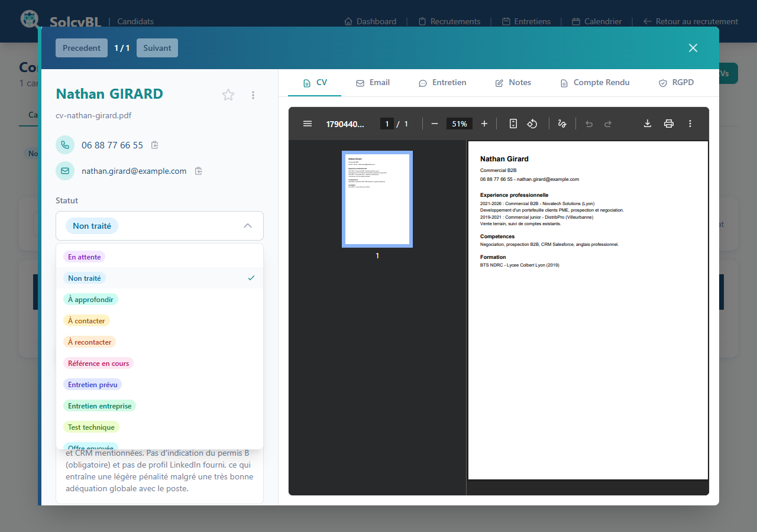
Task: Select the page 1 thumbnail in PDF sidebar
Action: point(377,199)
